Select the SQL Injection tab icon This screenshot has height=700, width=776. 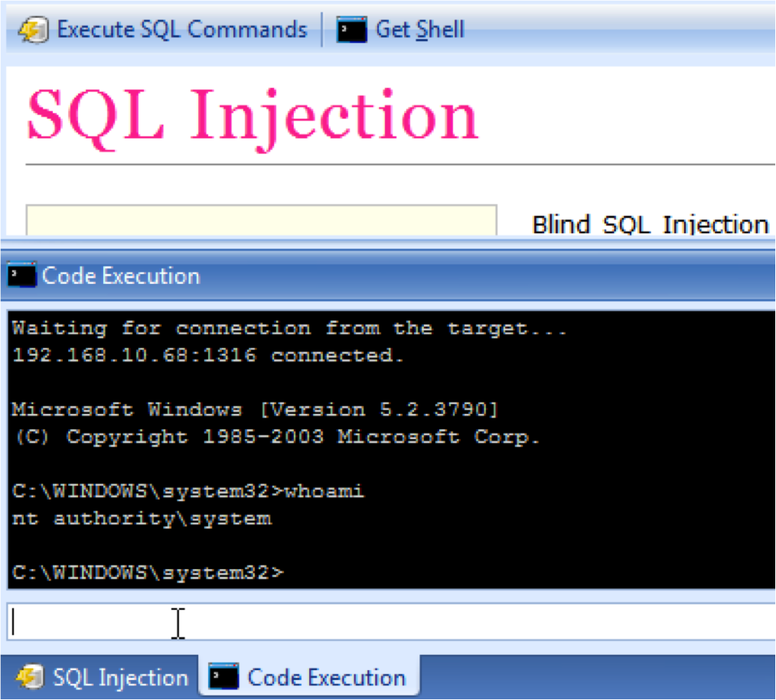coord(31,676)
